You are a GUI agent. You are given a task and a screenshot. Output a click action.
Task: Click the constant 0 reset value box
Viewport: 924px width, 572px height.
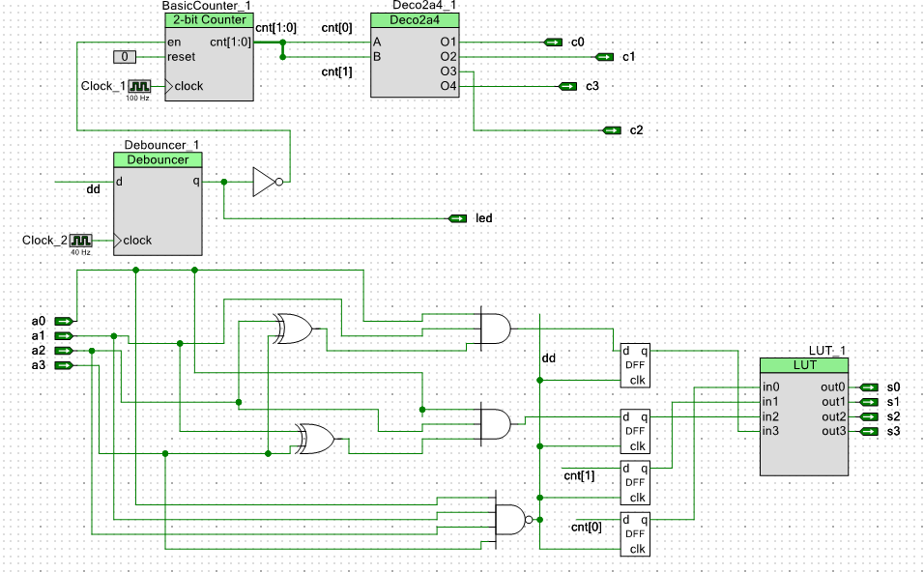[x=126, y=57]
